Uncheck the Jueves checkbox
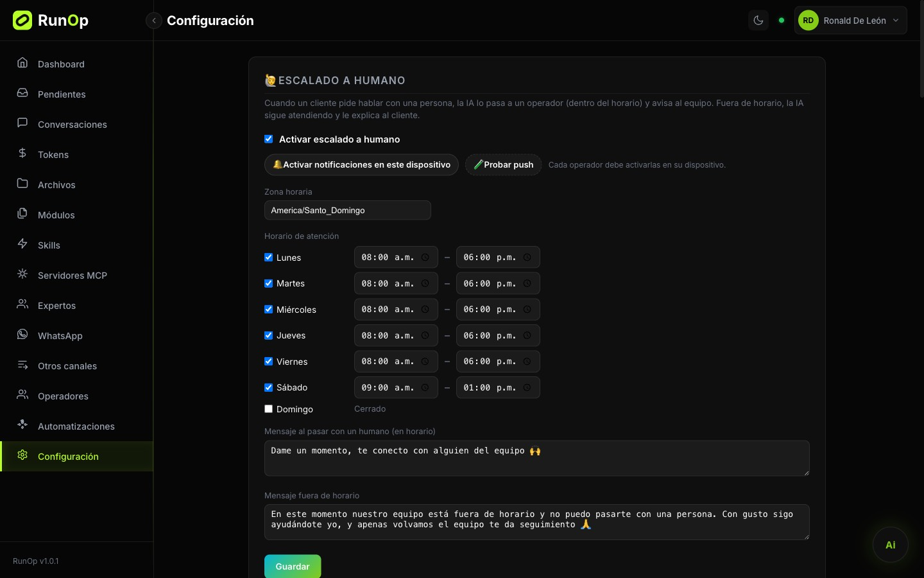Screen dimensions: 924x578 269,335
